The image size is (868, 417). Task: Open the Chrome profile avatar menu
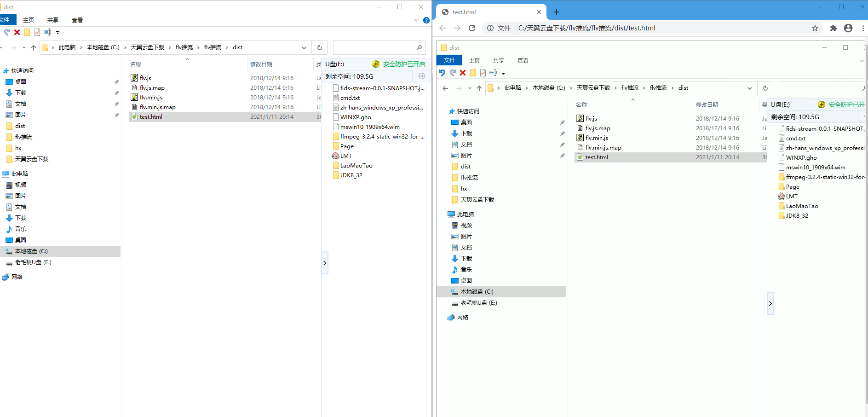click(848, 28)
